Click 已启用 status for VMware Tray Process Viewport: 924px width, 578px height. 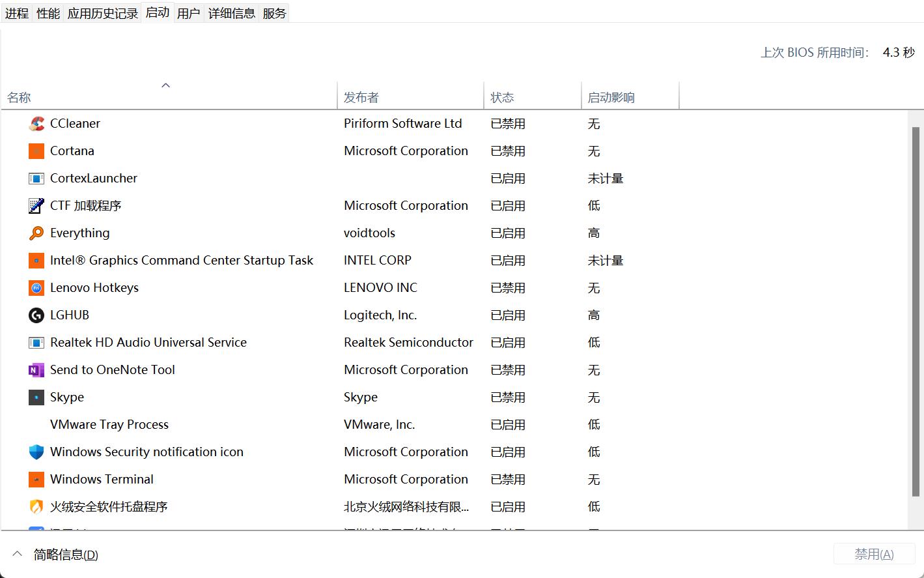(508, 424)
